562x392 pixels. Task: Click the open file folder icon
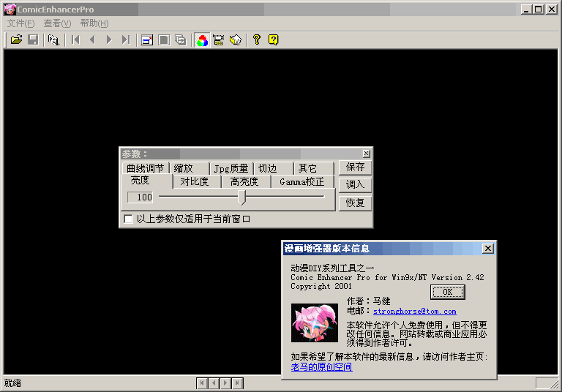(x=16, y=39)
